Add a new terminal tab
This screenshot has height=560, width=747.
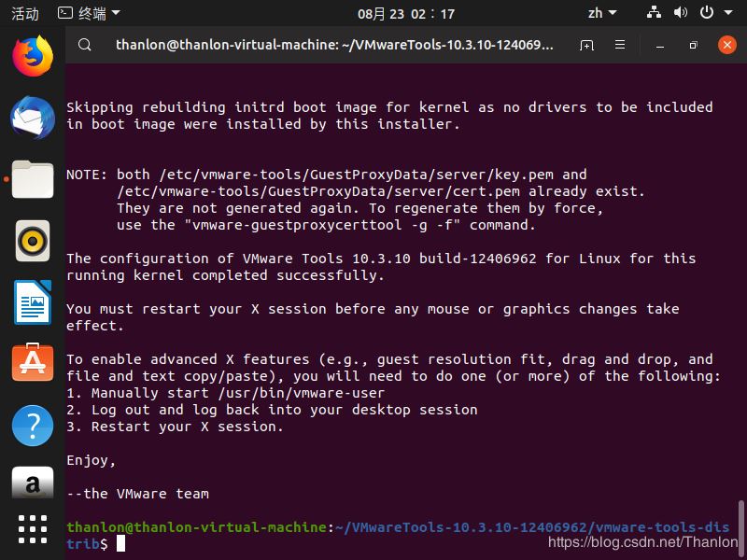pyautogui.click(x=586, y=45)
